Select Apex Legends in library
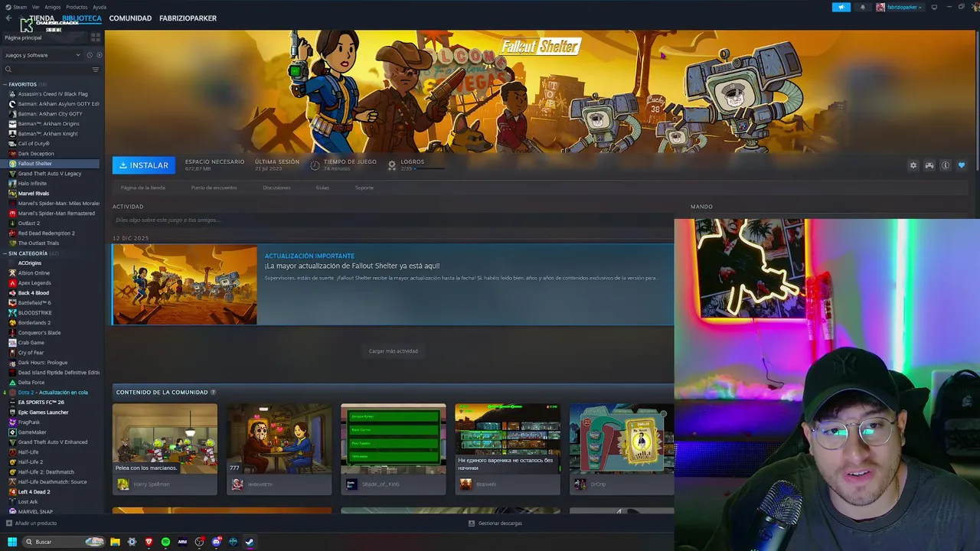This screenshot has width=980, height=551. point(34,283)
